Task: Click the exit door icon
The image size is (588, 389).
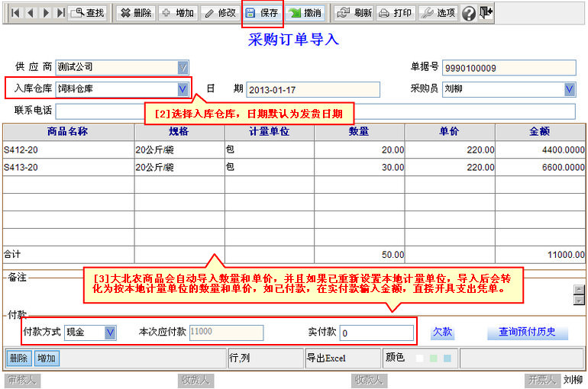Action: pyautogui.click(x=486, y=13)
